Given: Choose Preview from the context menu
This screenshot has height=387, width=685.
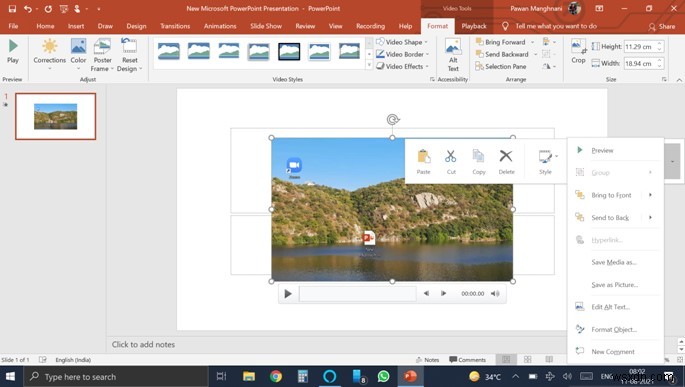Looking at the screenshot, I should click(615, 150).
